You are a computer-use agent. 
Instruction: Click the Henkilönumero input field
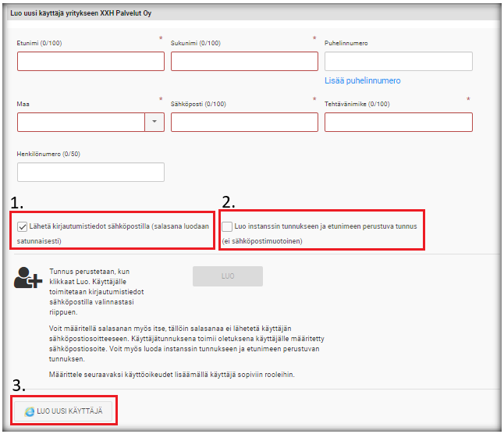click(x=91, y=172)
